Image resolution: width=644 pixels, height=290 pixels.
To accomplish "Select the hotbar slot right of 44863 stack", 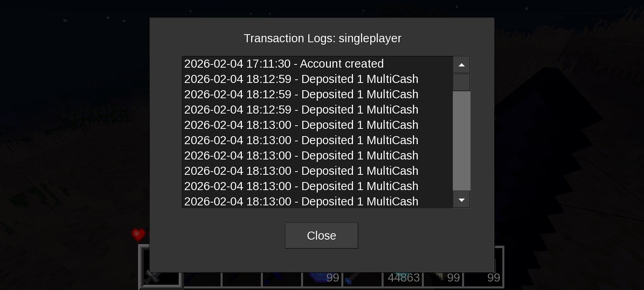I will tap(443, 278).
